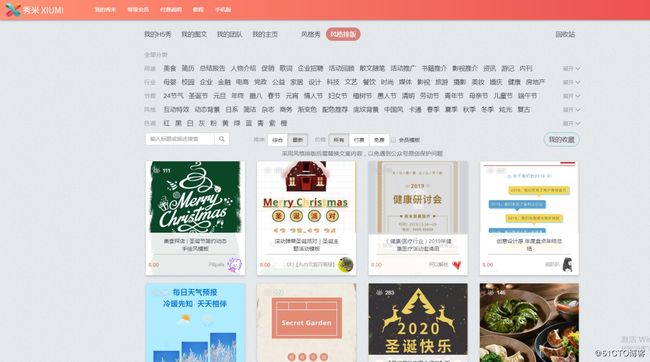
Task: Choose the 总结报告 usage category
Action: click(x=212, y=68)
